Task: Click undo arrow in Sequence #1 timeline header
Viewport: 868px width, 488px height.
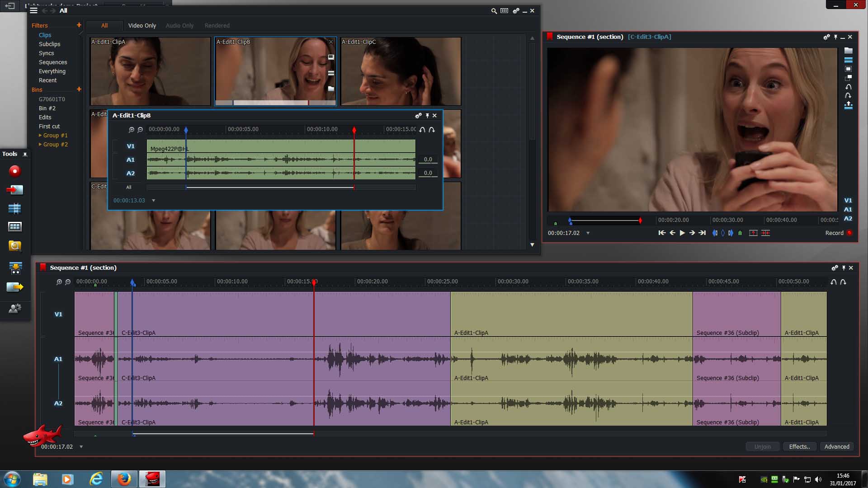Action: tap(834, 282)
